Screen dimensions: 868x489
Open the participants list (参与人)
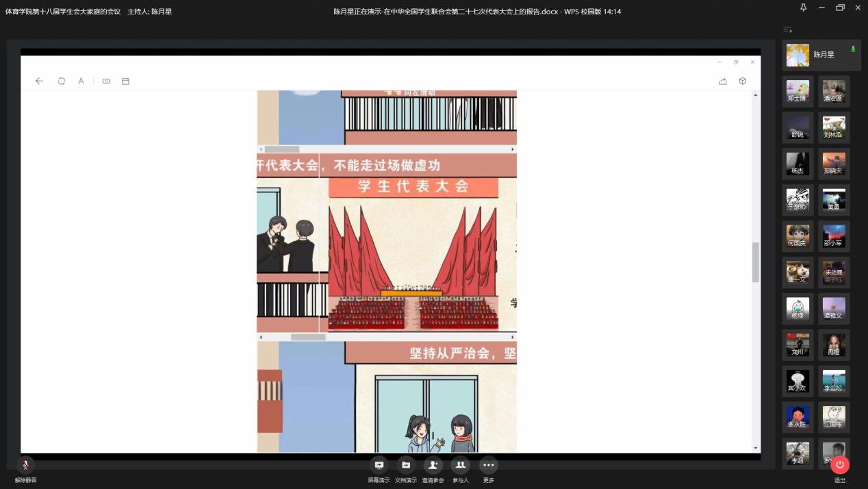click(461, 466)
